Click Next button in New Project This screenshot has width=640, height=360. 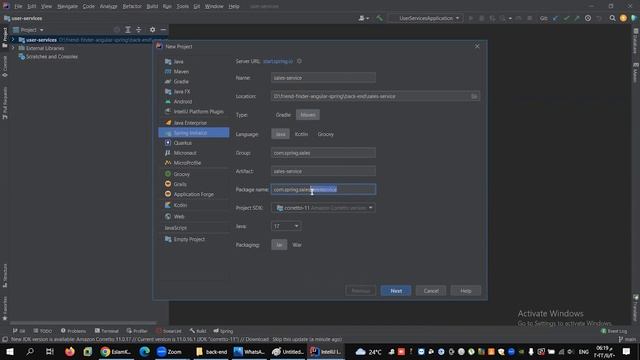pos(396,291)
